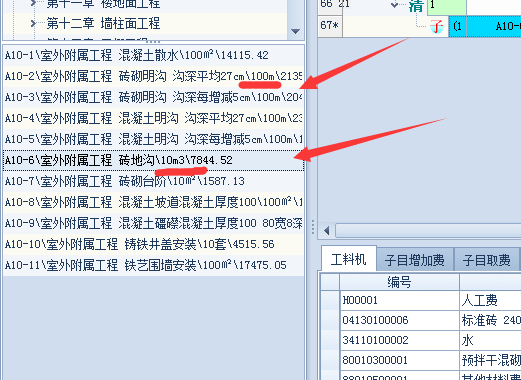Screen dimensions: 521x380
Task: Select the 34110100002 code cell
Action: (x=399, y=340)
